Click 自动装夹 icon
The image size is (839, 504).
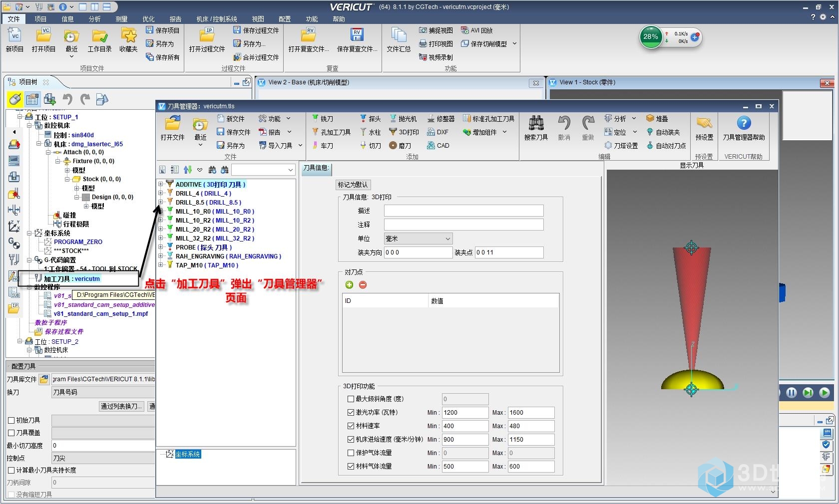663,132
